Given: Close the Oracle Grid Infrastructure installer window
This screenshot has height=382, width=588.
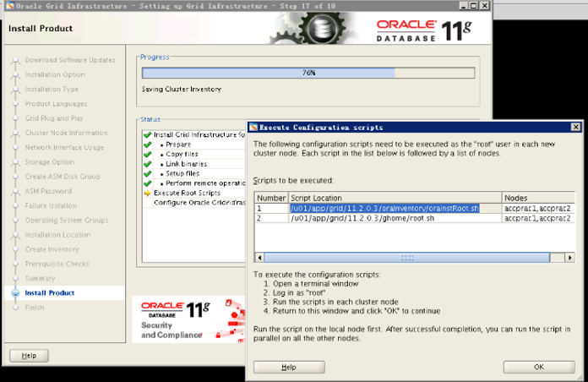Looking at the screenshot, I should 484,6.
